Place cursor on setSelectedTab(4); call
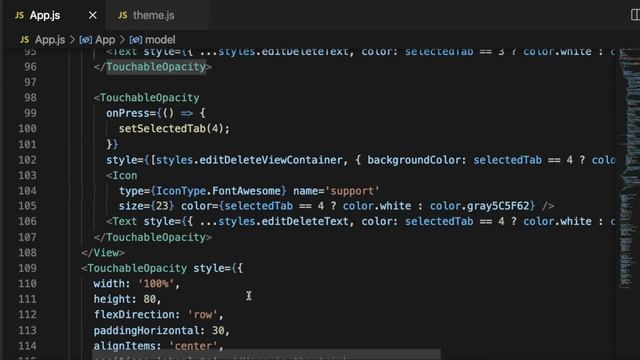Screen dimensions: 640x360 tap(174, 129)
